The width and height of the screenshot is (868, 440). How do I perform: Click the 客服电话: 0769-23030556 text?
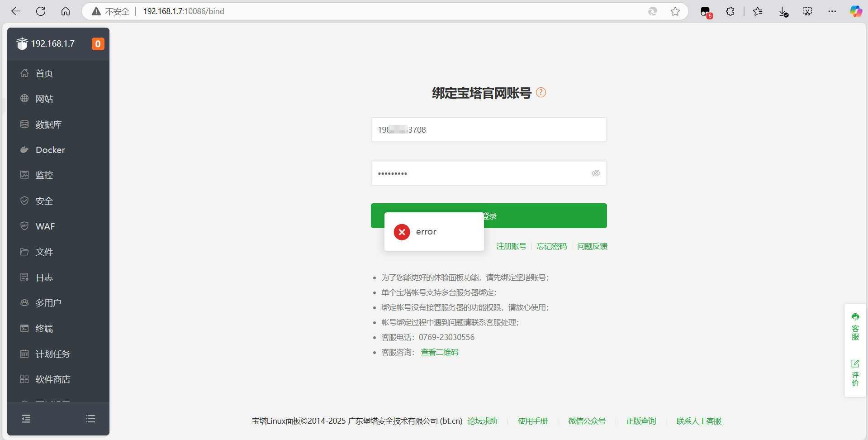pyautogui.click(x=428, y=337)
